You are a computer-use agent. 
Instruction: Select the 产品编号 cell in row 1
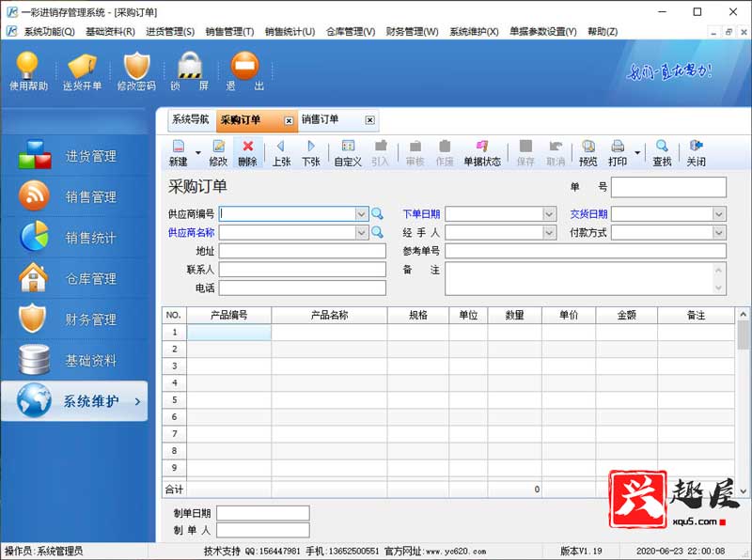pos(229,333)
